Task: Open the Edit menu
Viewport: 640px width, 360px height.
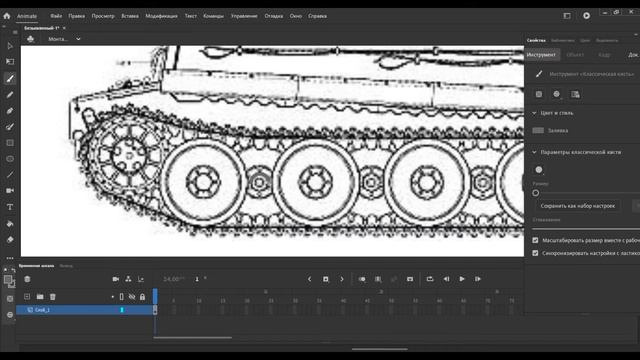Action: 76,16
